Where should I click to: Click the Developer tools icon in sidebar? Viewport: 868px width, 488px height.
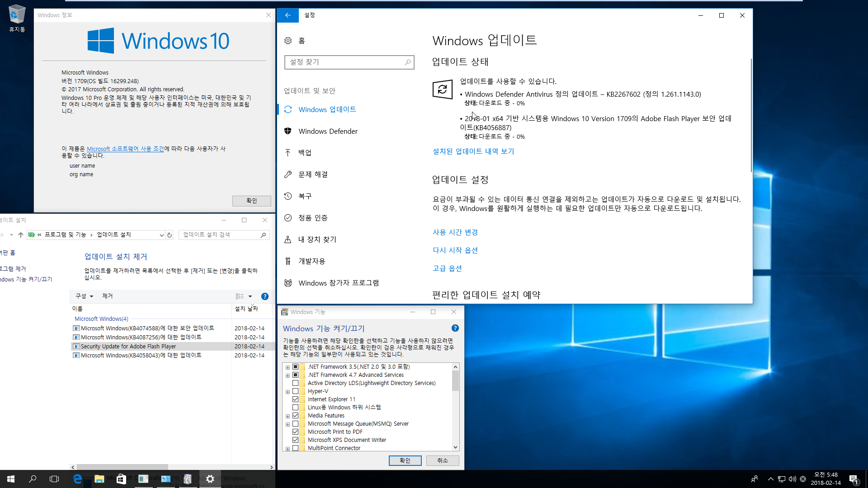tap(288, 261)
